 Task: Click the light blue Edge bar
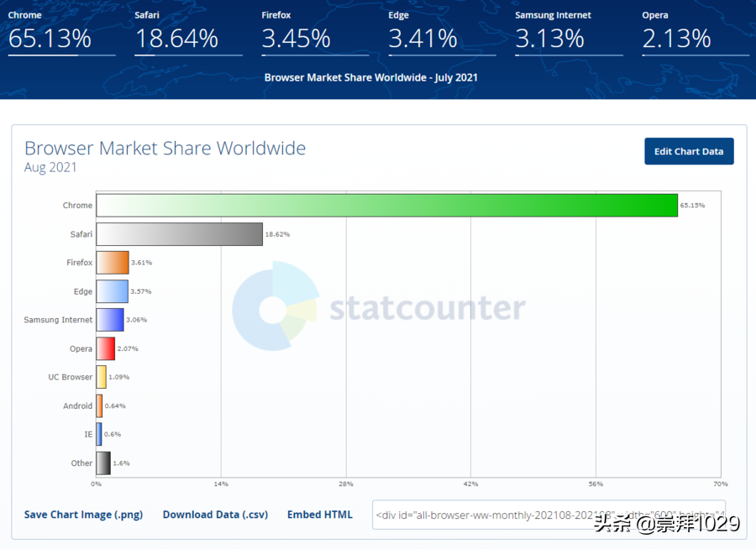click(x=113, y=291)
